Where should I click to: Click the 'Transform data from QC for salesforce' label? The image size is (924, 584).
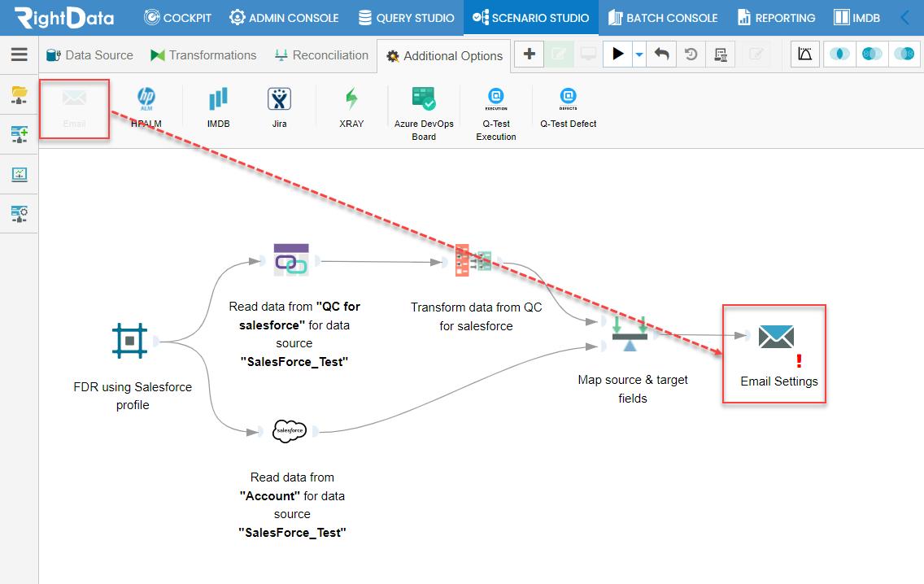click(476, 316)
